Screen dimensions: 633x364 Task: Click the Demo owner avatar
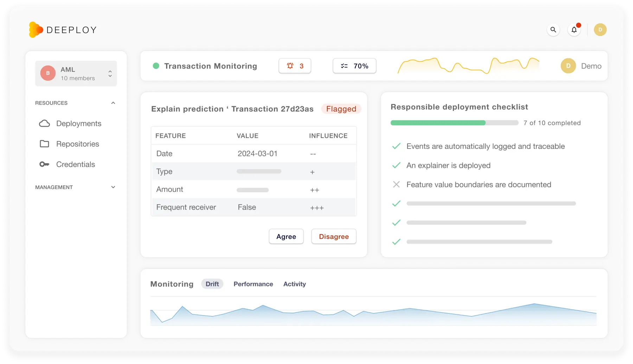568,66
